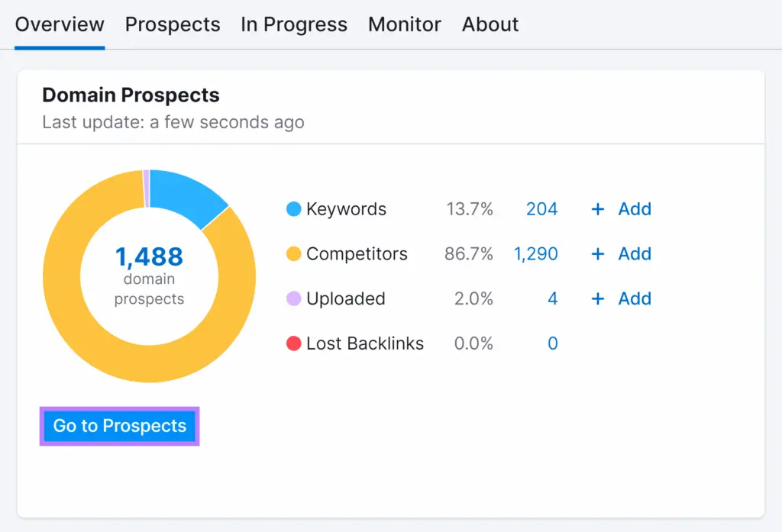Open the 4 uploaded prospects count
Viewport: 782px width, 532px height.
552,298
